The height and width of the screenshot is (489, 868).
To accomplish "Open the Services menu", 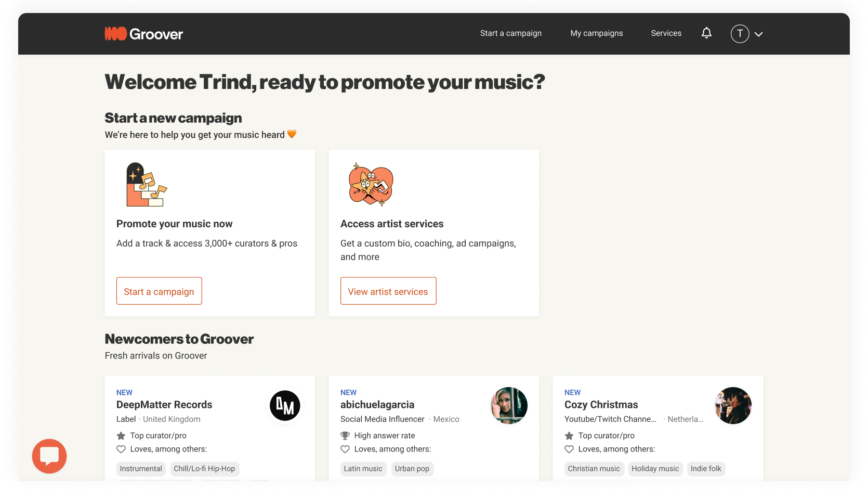I will 666,33.
